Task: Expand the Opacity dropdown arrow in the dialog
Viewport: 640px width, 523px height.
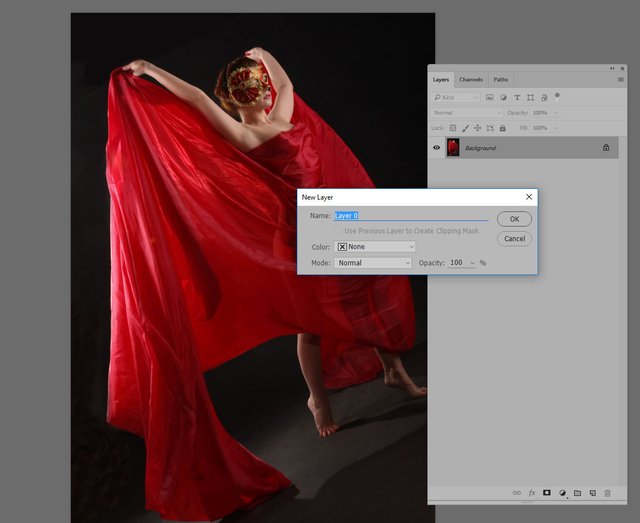Action: pos(470,263)
